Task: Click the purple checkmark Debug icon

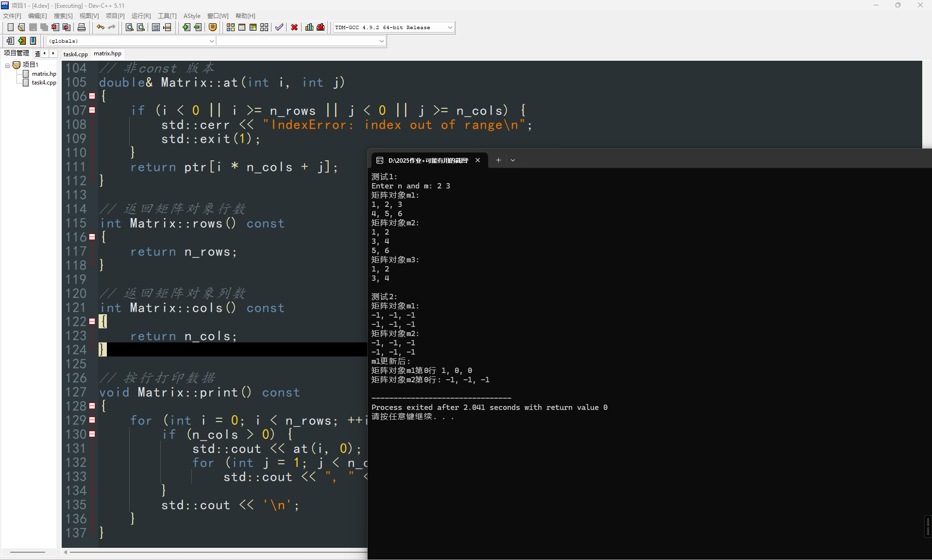Action: [279, 27]
